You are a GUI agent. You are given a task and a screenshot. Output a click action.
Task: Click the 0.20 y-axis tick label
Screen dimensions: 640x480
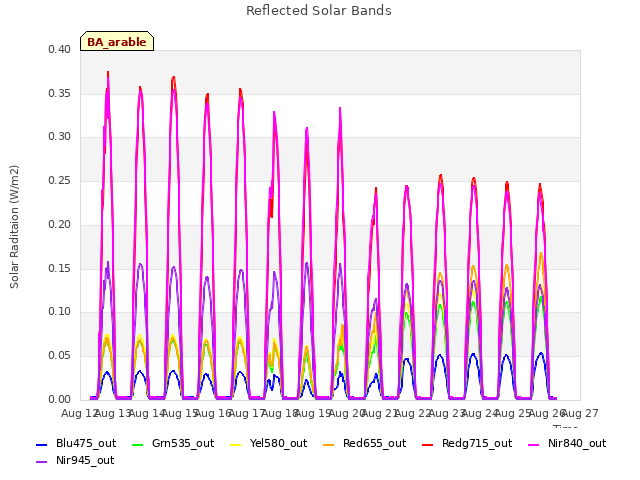pos(60,224)
